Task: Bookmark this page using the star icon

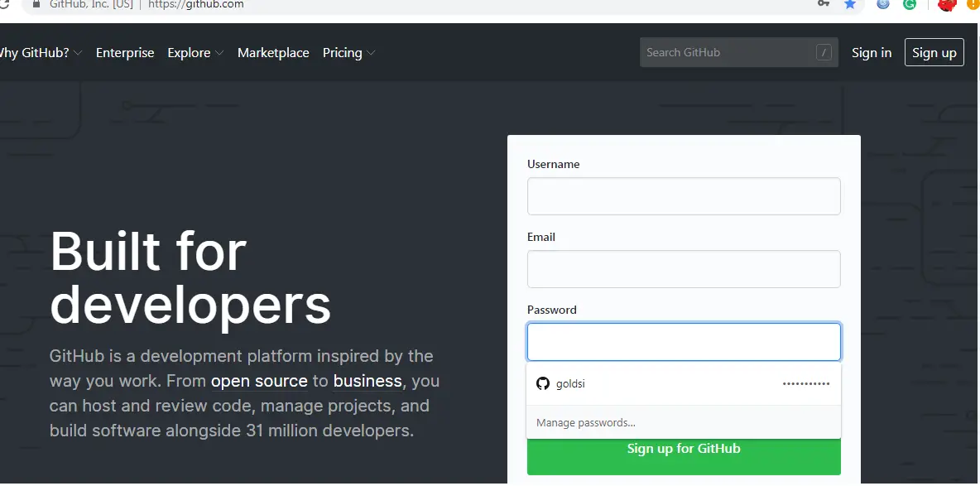Action: click(850, 5)
